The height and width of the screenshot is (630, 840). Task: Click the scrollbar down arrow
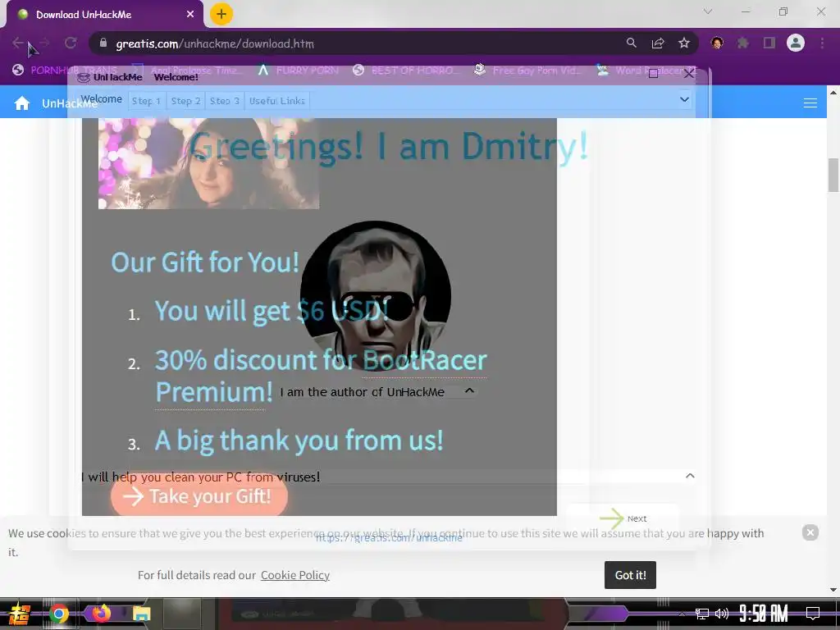coord(833,590)
